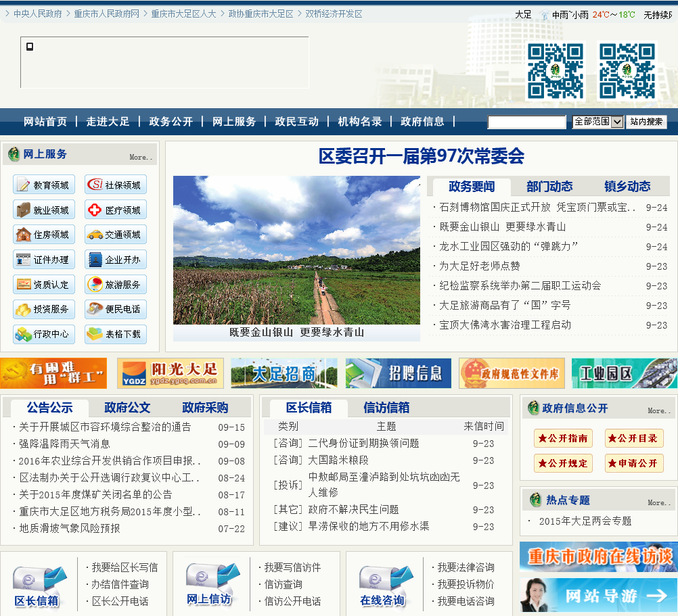Open the 双桥经济开发区 top link
Viewport: 678px width, 616px height.
pos(334,14)
